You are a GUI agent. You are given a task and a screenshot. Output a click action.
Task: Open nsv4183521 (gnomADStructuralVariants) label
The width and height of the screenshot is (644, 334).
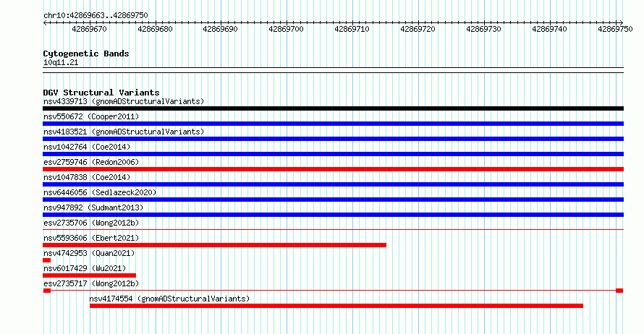124,132
